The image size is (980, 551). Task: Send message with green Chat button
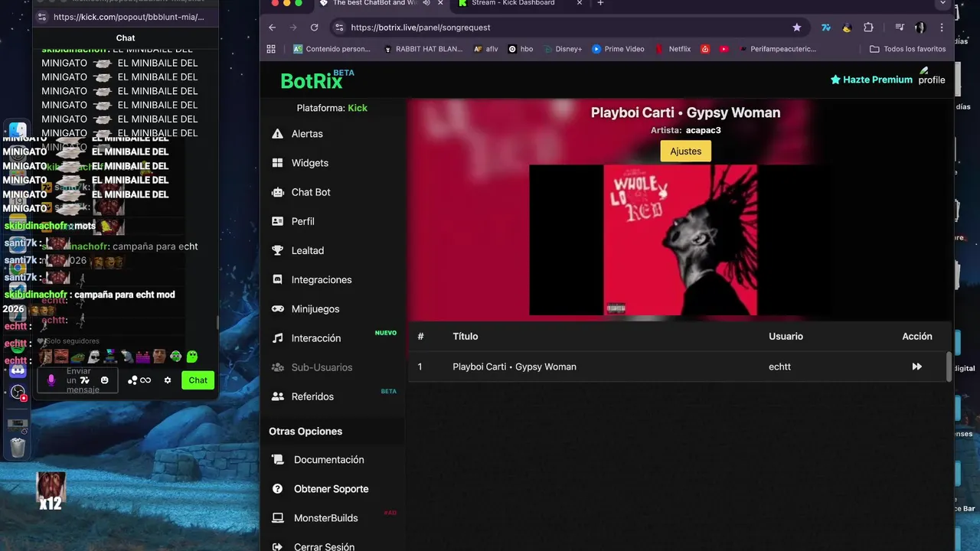point(198,380)
